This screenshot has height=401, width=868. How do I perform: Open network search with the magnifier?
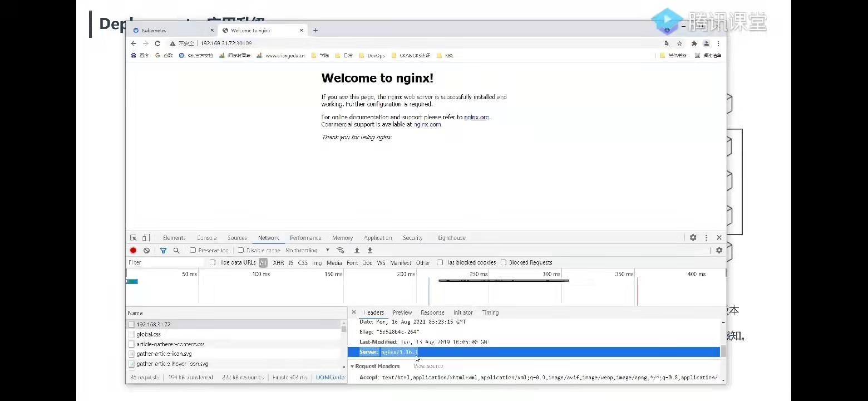coord(176,251)
